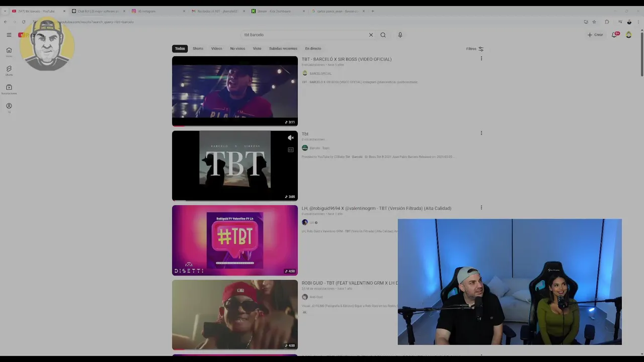This screenshot has height=362, width=644.
Task: Click the Robi Guid channel avatar
Action: click(x=305, y=297)
